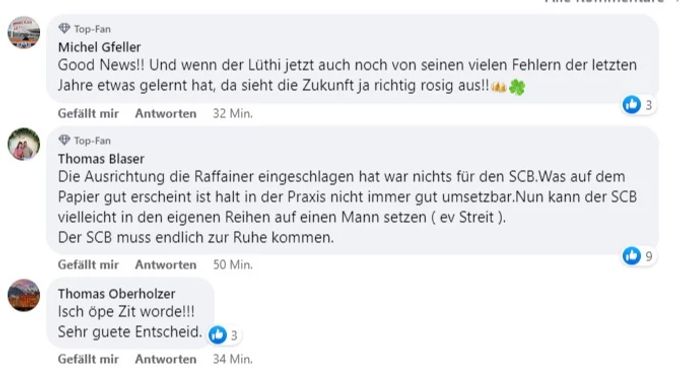Reply to Thomas Oberholzer with Antworten
680x368 pixels.
click(x=166, y=359)
